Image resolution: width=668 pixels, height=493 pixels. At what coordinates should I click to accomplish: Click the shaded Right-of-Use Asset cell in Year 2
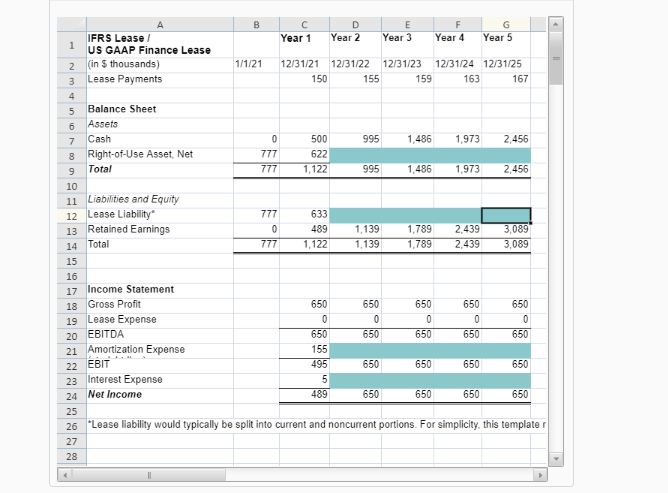tap(355, 155)
